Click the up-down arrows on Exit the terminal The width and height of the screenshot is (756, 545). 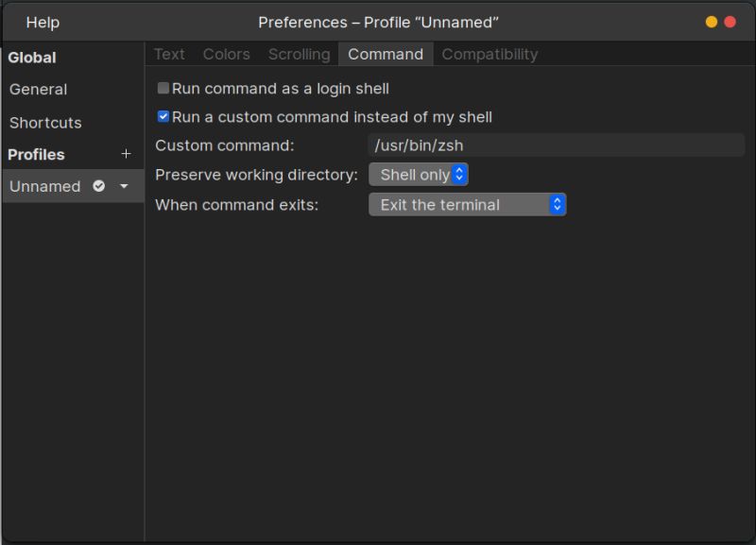557,204
